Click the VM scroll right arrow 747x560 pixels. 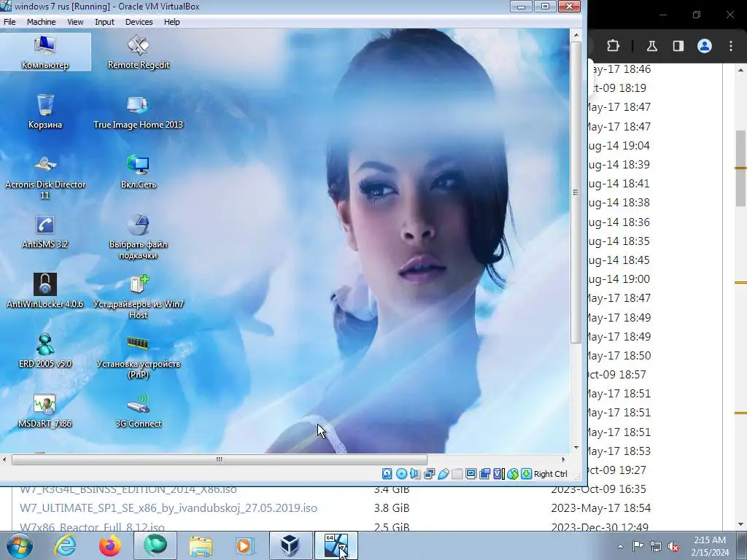[x=564, y=459]
